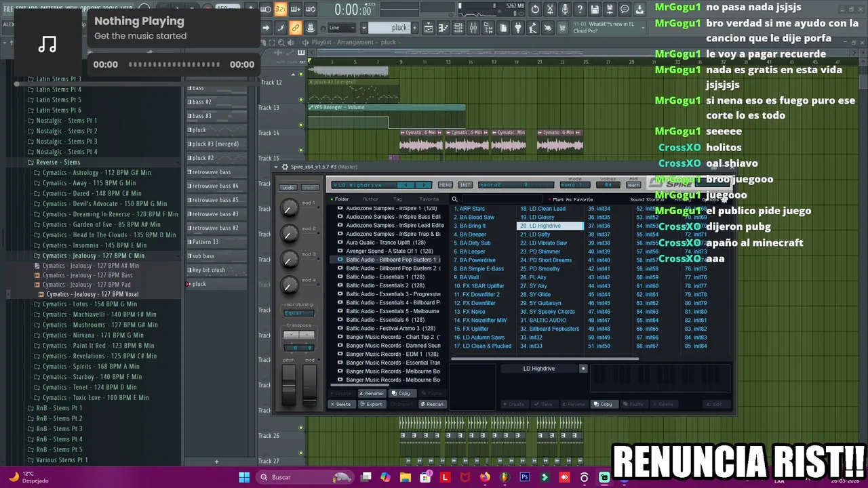Switch to the Tag tab in Spire
Viewport: 868px width, 488px height.
(x=397, y=199)
